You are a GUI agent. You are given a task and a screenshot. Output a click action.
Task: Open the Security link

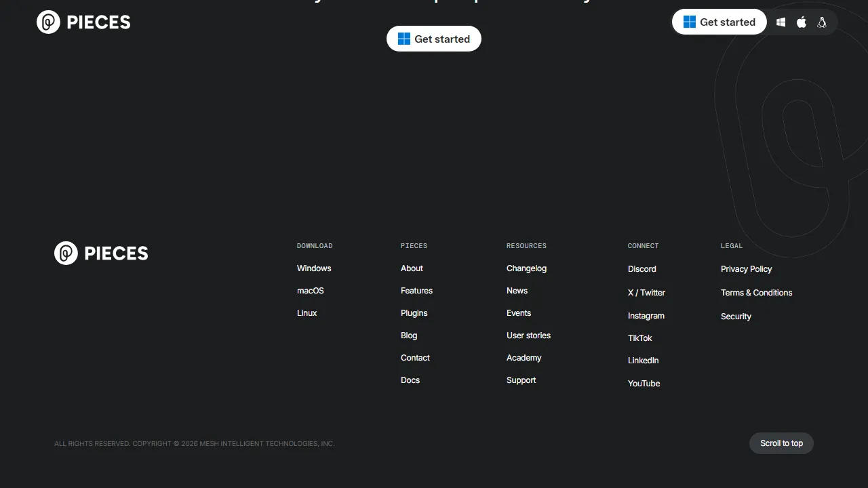736,317
